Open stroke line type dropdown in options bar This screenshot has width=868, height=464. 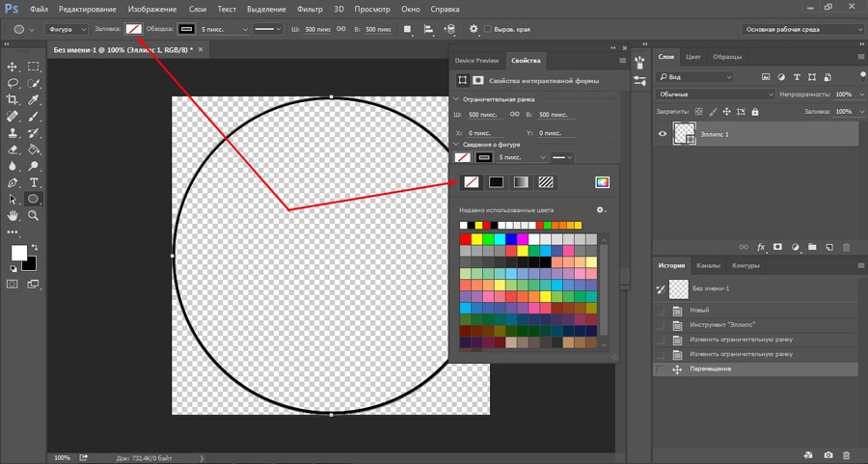[268, 29]
